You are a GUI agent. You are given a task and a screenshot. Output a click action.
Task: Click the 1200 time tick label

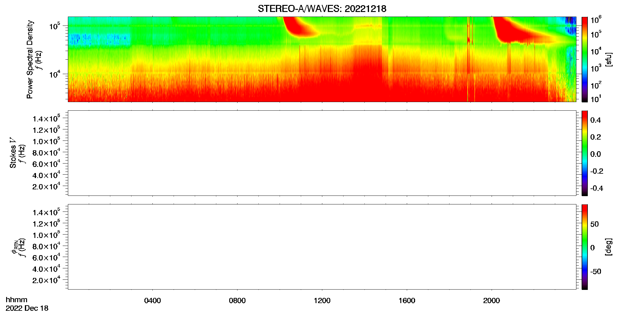tap(322, 301)
